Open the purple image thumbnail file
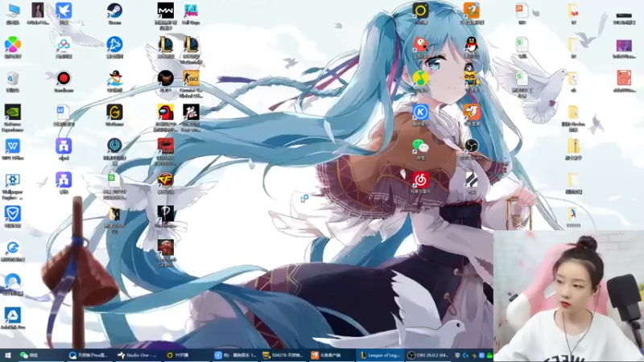Image resolution: width=644 pixels, height=362 pixels. click(x=624, y=45)
